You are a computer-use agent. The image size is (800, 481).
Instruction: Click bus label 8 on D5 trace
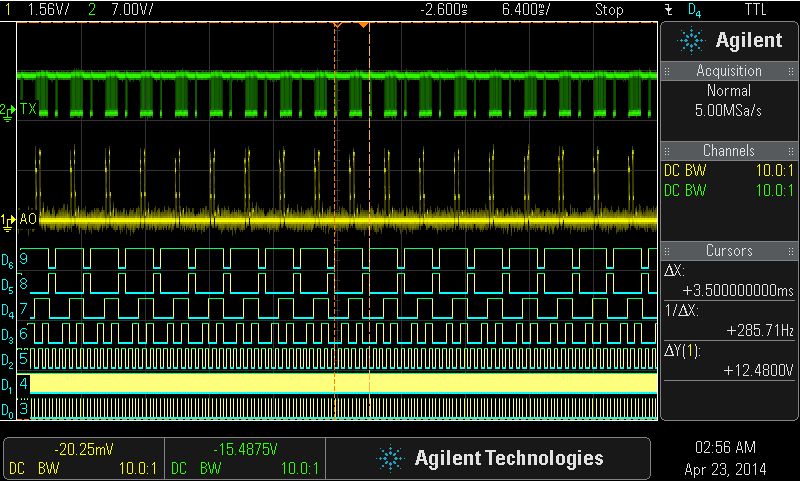coord(24,283)
